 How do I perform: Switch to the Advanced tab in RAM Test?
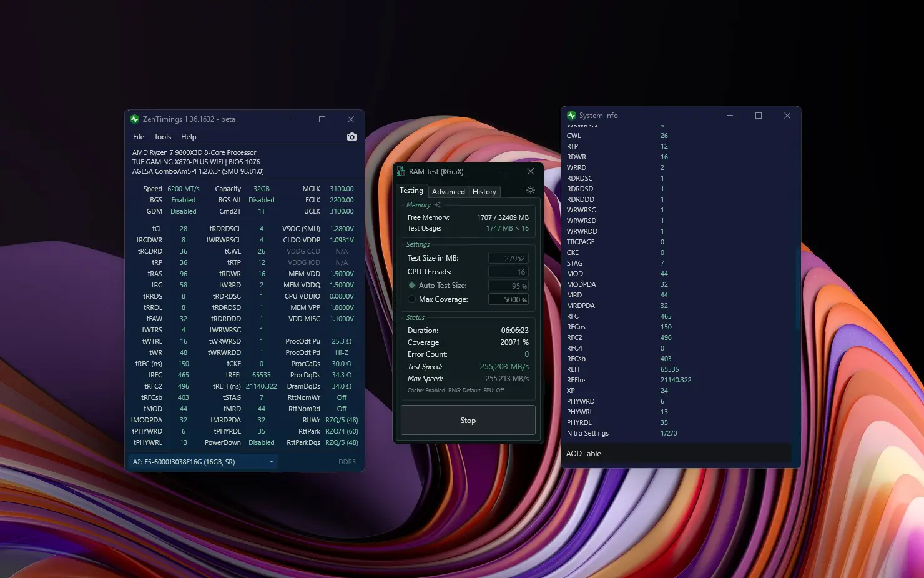448,192
